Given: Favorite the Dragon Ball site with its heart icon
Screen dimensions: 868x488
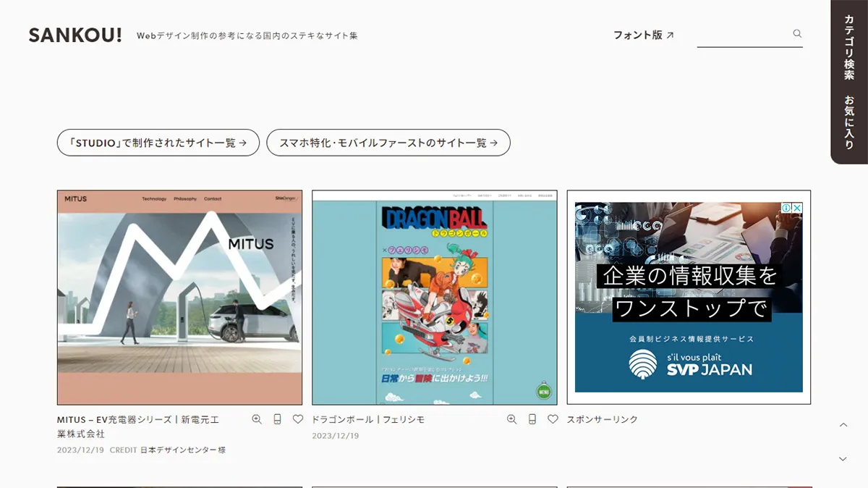Looking at the screenshot, I should [x=553, y=419].
